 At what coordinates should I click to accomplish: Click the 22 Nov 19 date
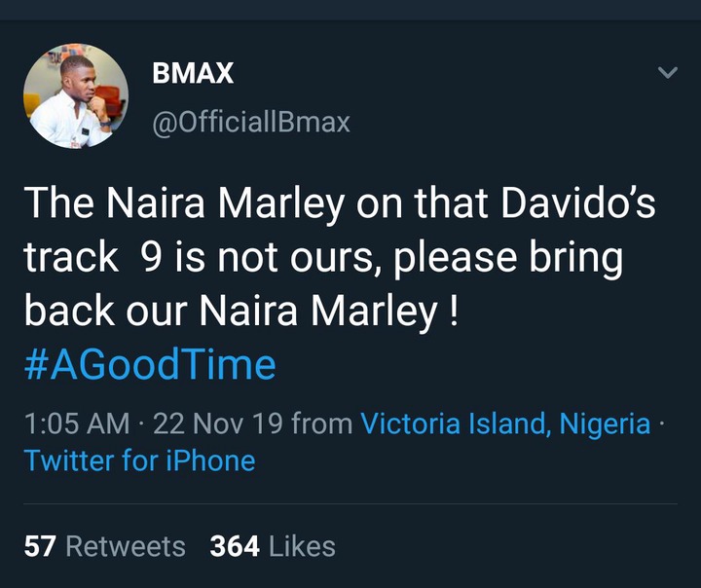tap(218, 423)
